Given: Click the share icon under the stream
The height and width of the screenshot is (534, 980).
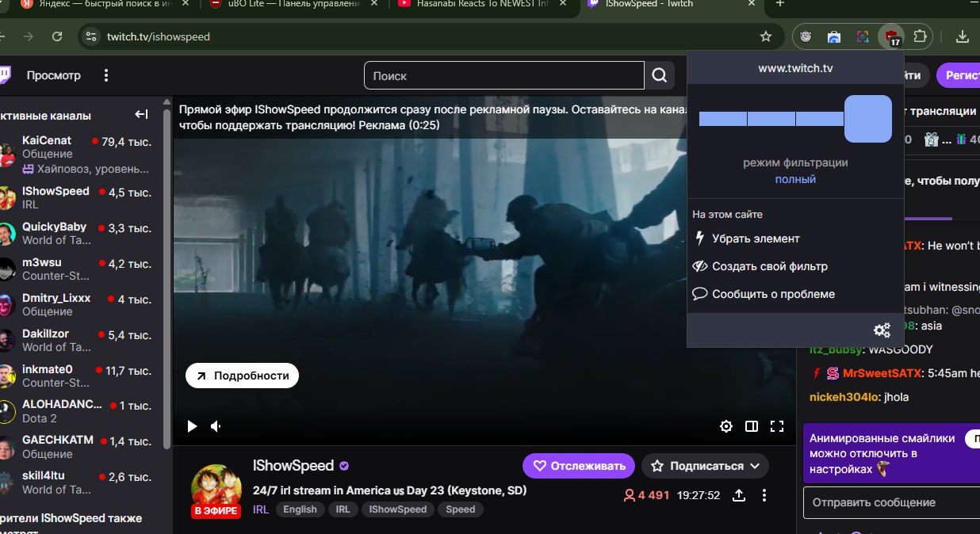Looking at the screenshot, I should 739,495.
